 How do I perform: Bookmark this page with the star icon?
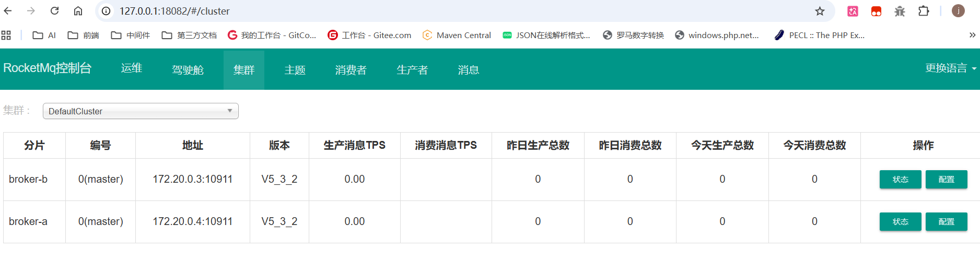820,11
